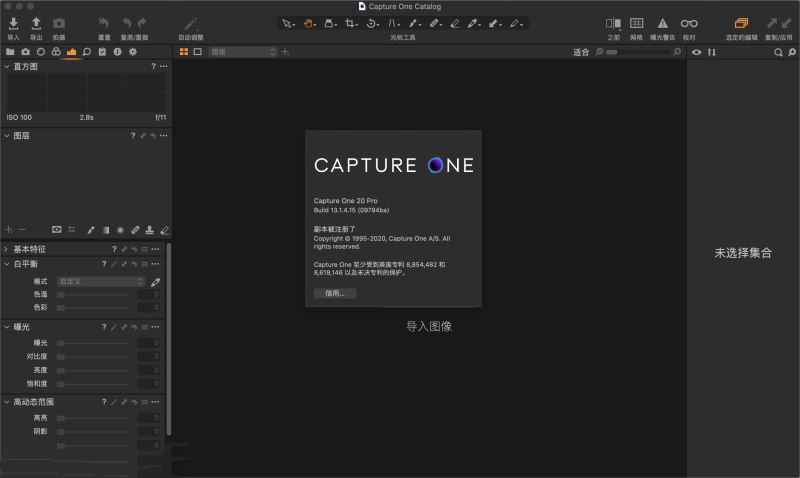Select the clone stamp layer tool
800x478 pixels.
[x=149, y=230]
